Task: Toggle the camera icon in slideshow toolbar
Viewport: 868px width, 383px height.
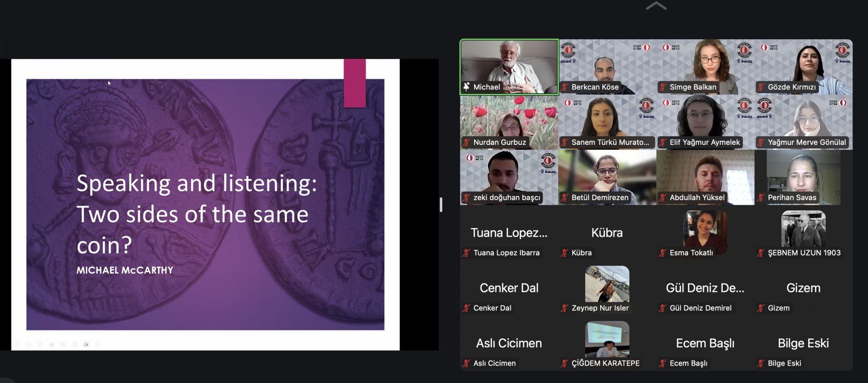Action: pyautogui.click(x=86, y=345)
